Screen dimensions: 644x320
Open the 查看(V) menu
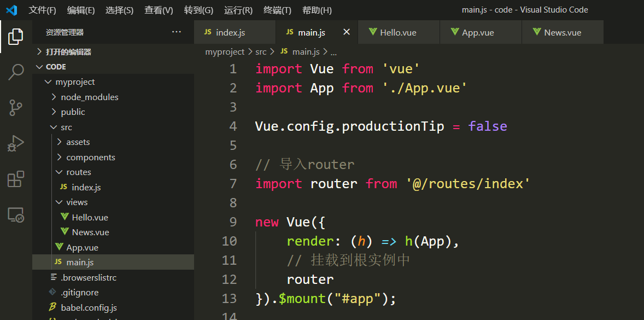pos(159,10)
